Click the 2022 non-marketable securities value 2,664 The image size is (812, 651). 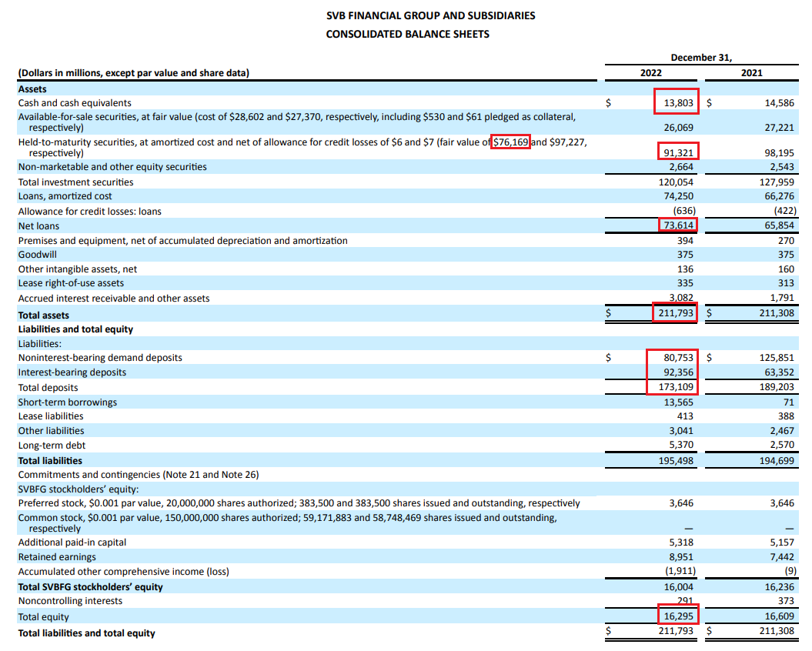click(681, 167)
